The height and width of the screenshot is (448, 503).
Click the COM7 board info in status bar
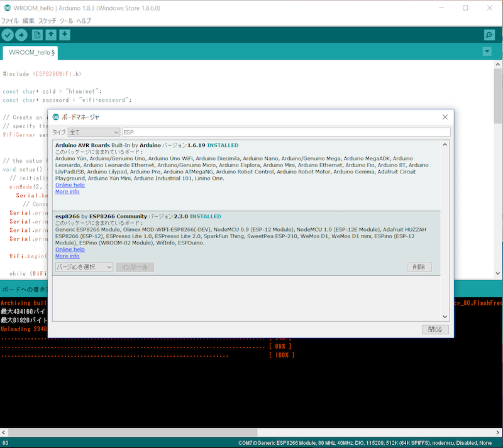click(365, 443)
